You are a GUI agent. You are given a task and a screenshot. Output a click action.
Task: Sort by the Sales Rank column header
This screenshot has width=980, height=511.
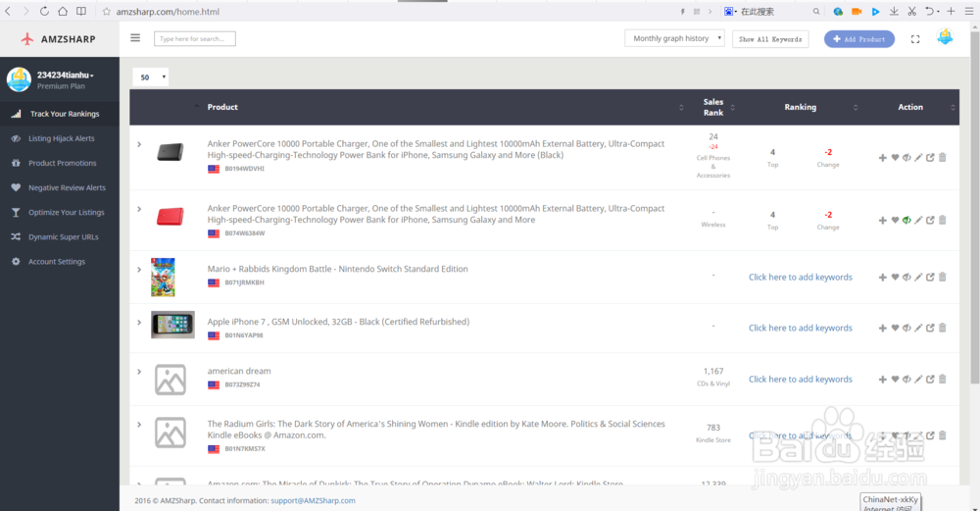[x=713, y=107]
